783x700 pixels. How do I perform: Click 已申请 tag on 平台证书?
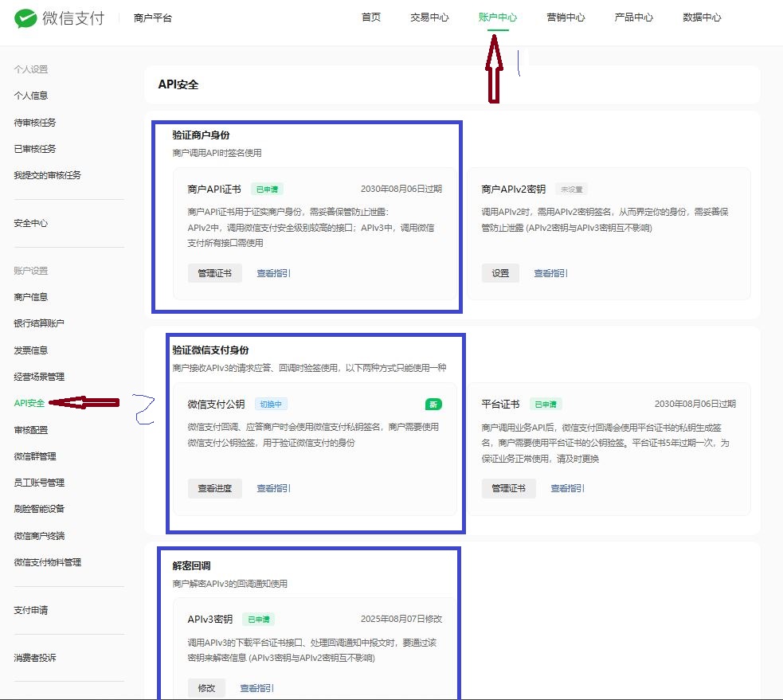(x=546, y=405)
